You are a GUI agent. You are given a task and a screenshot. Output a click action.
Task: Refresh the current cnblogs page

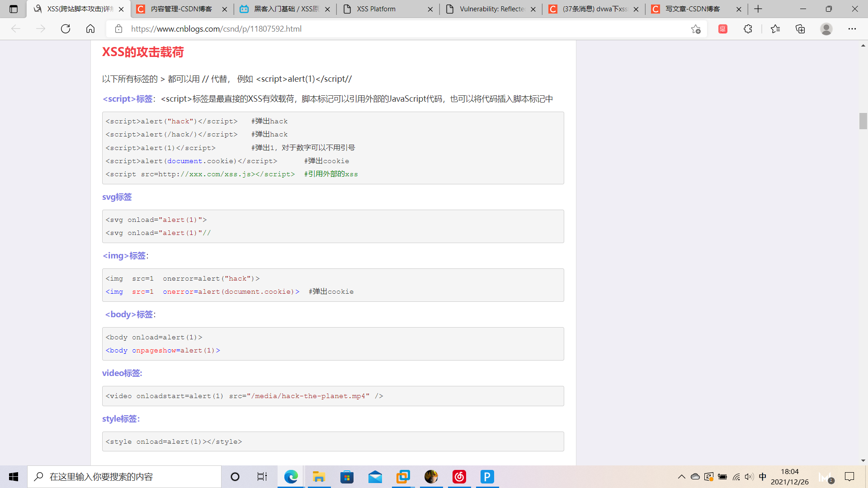click(x=66, y=28)
